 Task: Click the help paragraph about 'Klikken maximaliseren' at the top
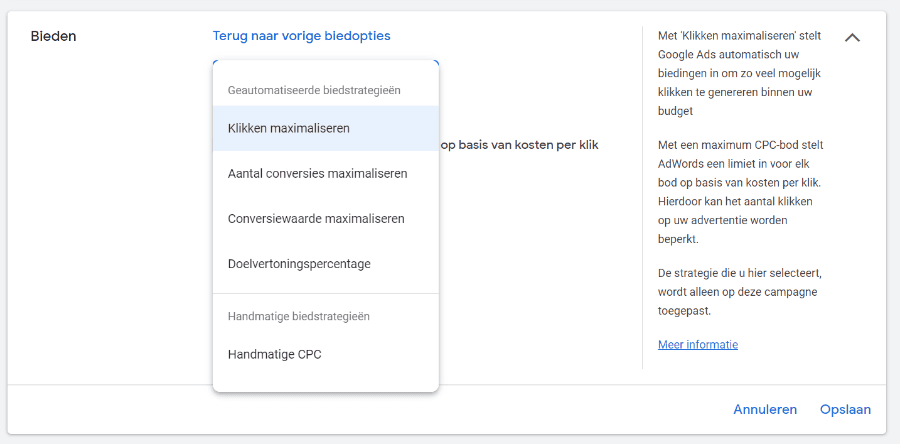tap(739, 73)
